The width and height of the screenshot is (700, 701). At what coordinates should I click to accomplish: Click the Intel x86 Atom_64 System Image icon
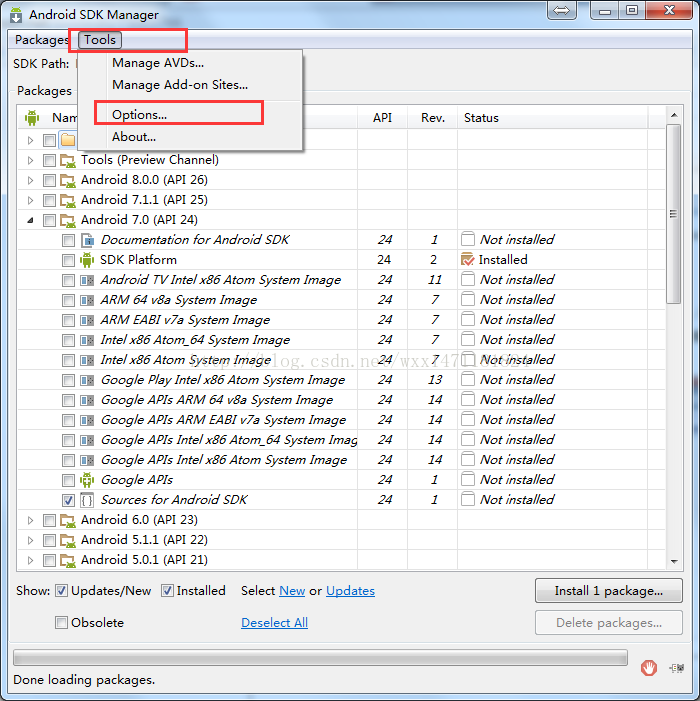(x=87, y=340)
